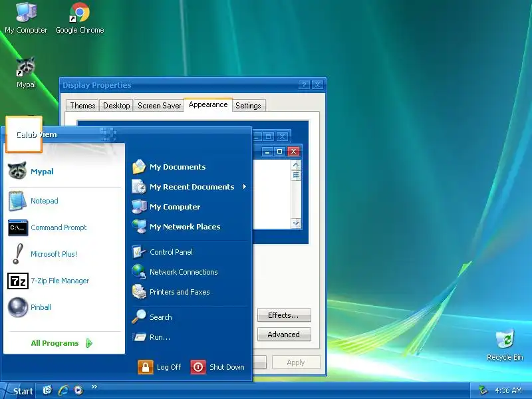Click Mypal raccoon icon in Start menu
Image resolution: width=532 pixels, height=399 pixels.
(17, 171)
